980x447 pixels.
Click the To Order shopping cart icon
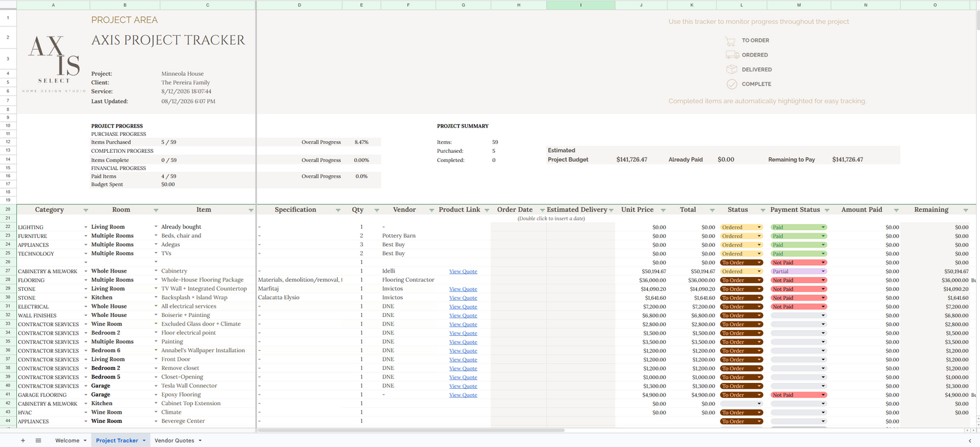731,41
